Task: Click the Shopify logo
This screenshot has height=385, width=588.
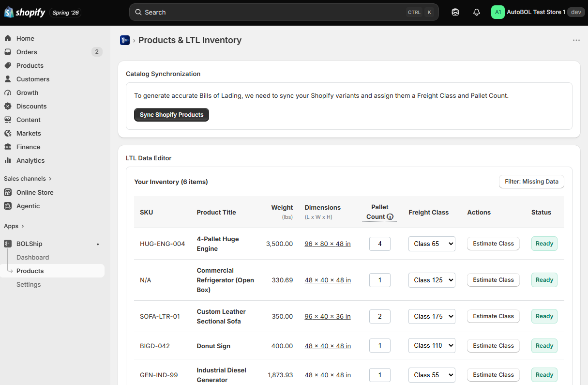Action: point(25,12)
